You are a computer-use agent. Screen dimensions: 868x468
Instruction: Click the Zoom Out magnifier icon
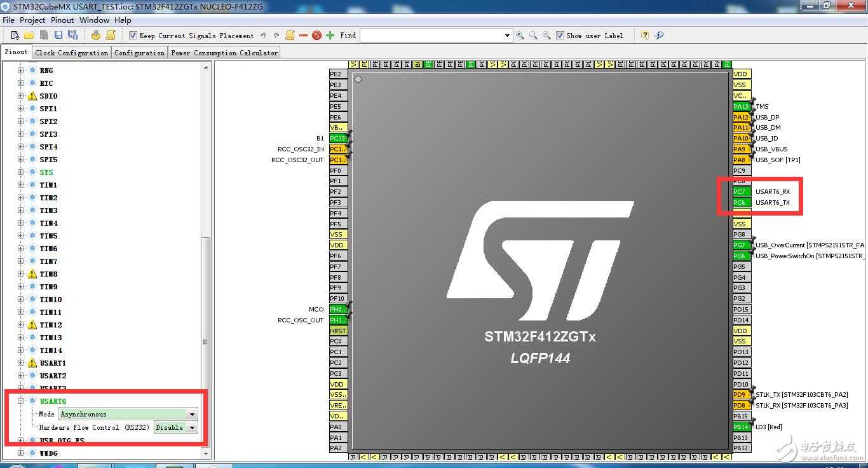(546, 36)
